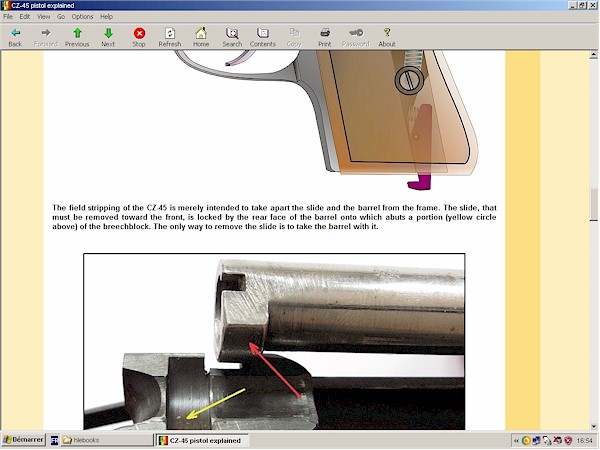This screenshot has height=450, width=600.
Task: Print the current page
Action: (x=324, y=37)
